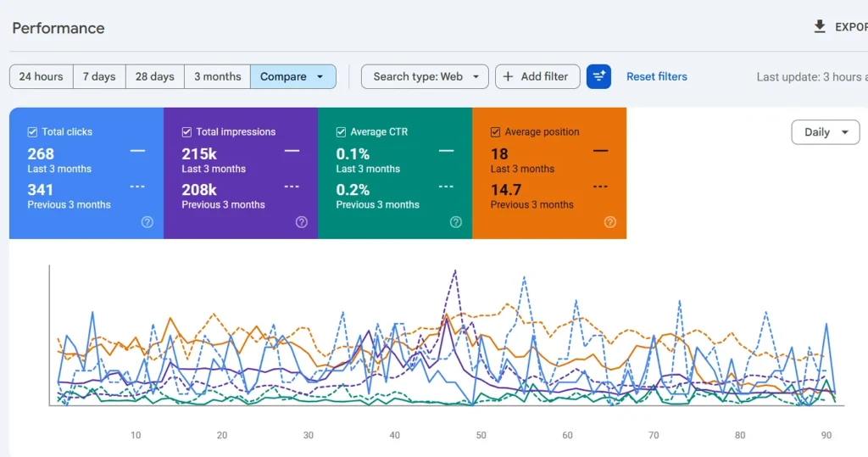Click the 268 total clicks value
Viewport: 868px width, 457px height.
coord(41,153)
